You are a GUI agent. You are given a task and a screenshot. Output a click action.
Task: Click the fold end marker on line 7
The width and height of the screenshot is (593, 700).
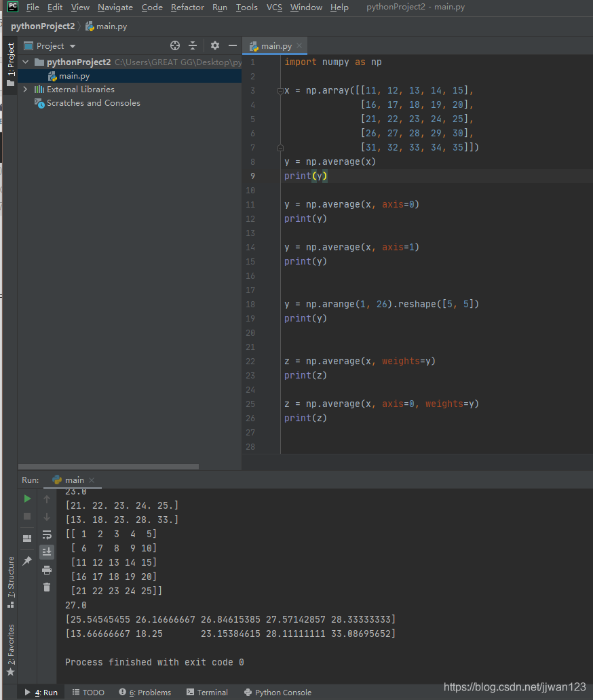point(280,147)
